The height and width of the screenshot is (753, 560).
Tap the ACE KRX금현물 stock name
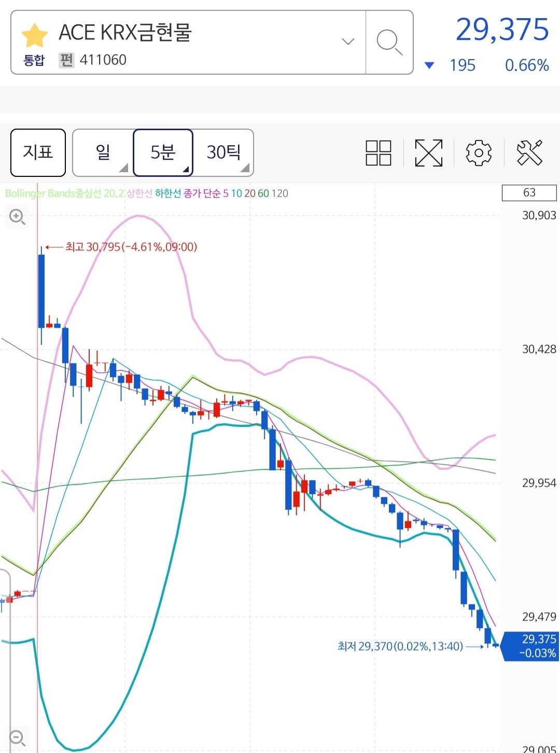[x=125, y=32]
